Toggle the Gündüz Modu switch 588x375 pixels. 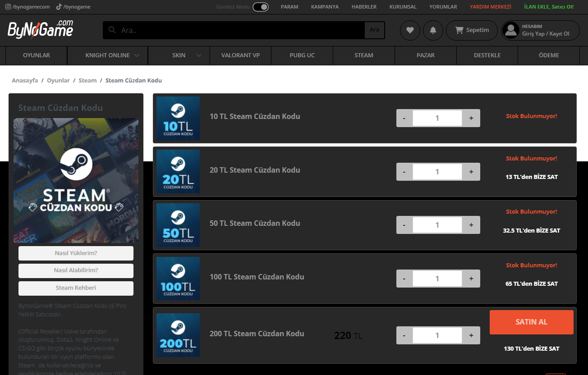coord(261,7)
